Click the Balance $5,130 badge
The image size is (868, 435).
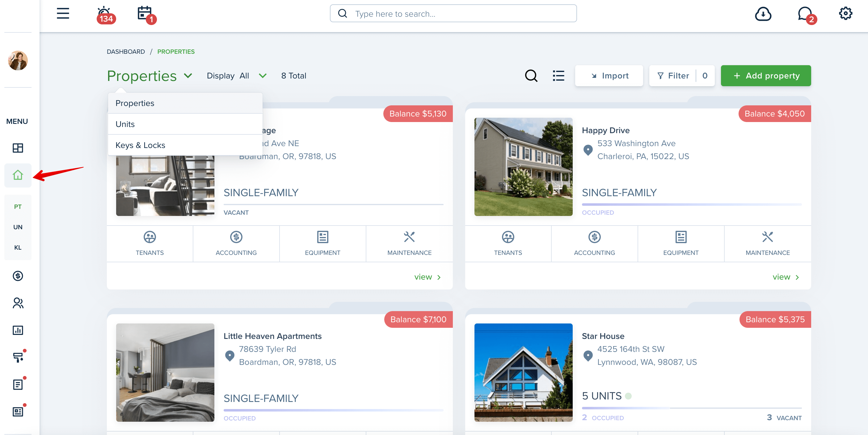click(x=418, y=114)
